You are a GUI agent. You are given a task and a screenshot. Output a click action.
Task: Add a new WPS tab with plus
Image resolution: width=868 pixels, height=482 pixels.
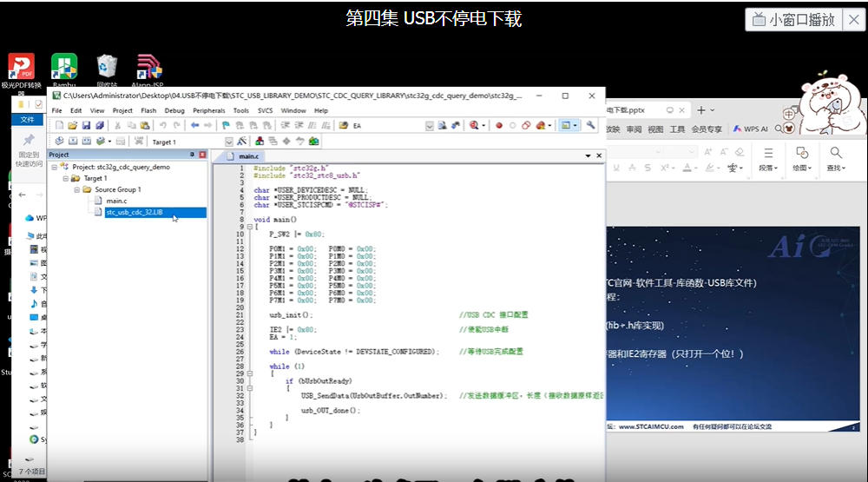click(x=700, y=110)
